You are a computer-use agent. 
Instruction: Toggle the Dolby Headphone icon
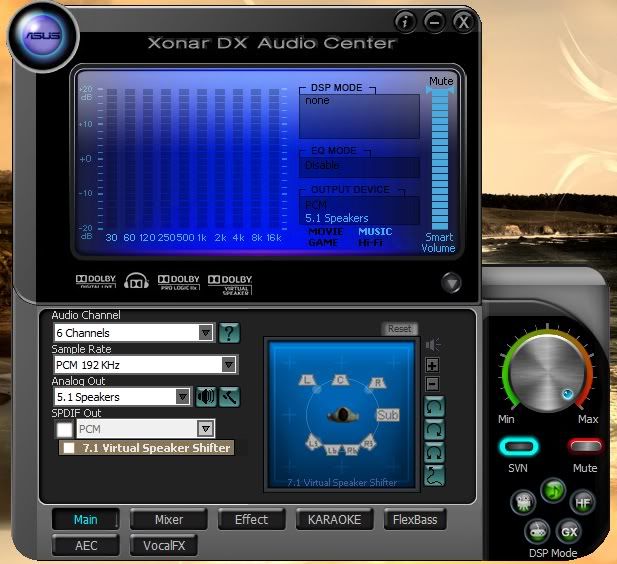(136, 281)
